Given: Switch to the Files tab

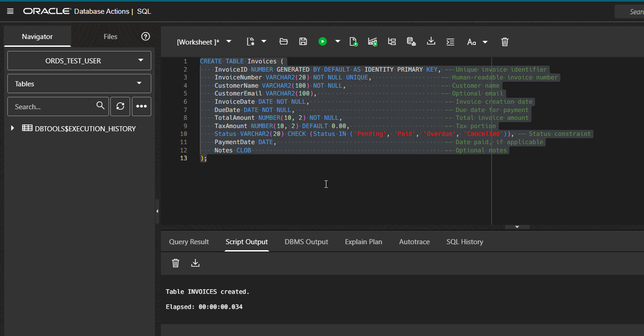Looking at the screenshot, I should click(110, 36).
